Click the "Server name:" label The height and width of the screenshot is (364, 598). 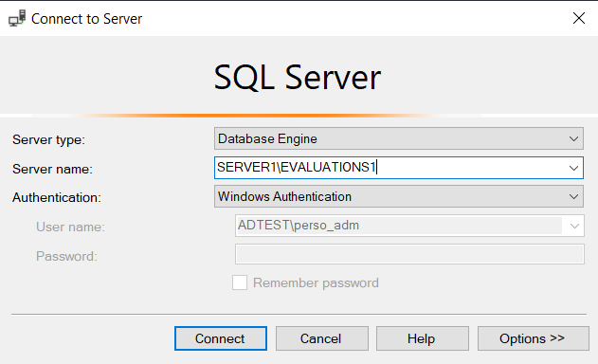(x=52, y=169)
